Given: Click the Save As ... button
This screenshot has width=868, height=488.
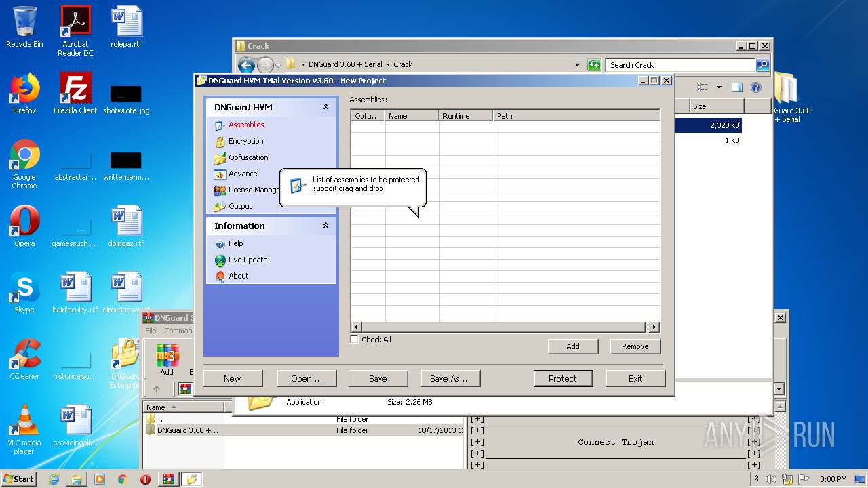Looking at the screenshot, I should (450, 378).
